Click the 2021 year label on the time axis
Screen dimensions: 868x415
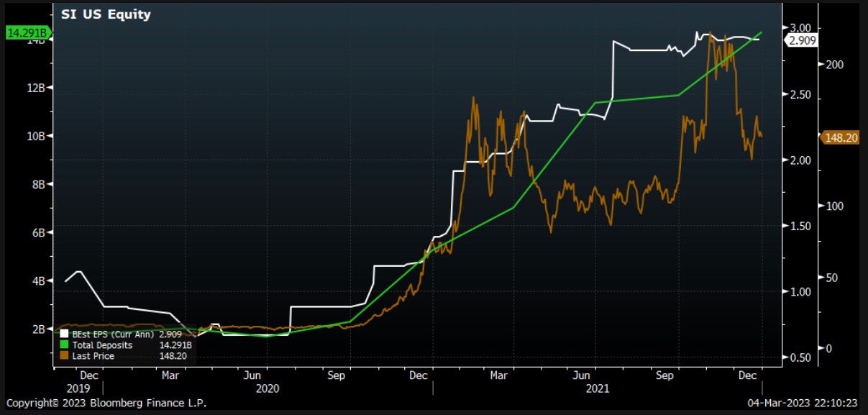click(x=597, y=388)
